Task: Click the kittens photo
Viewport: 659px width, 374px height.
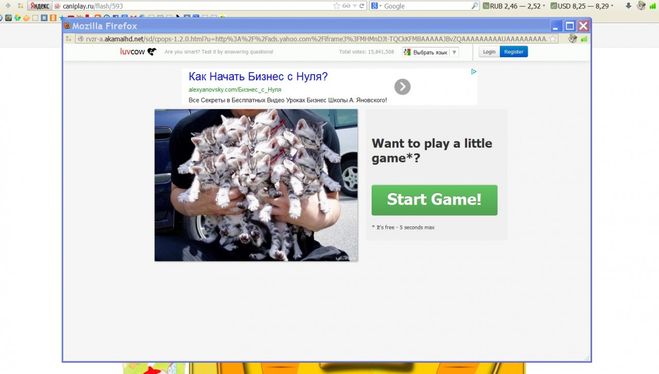Action: [256, 185]
